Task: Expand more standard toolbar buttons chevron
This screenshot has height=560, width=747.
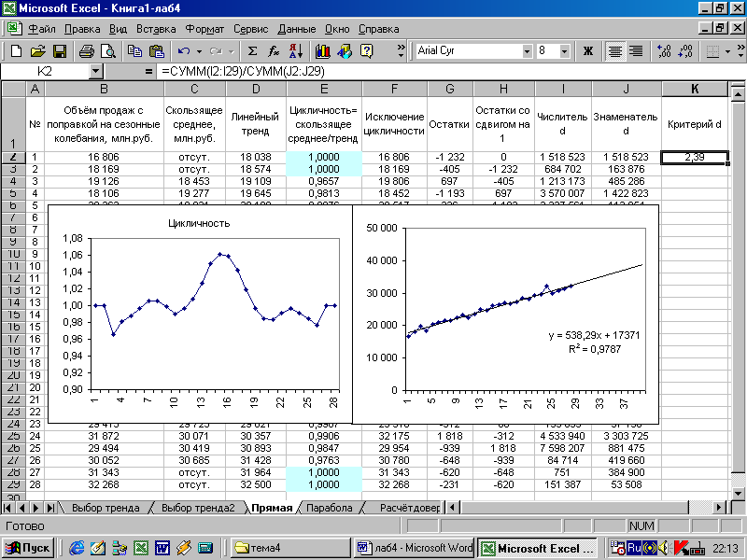Action: tap(401, 51)
